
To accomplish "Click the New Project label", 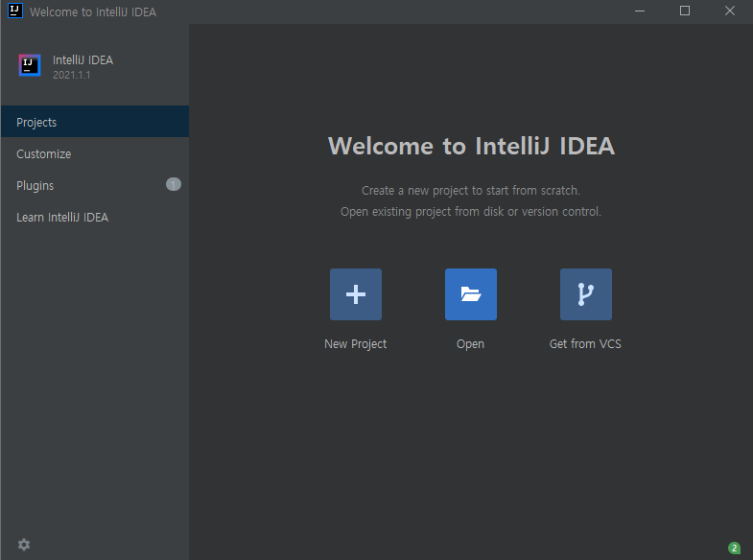I will [x=355, y=344].
